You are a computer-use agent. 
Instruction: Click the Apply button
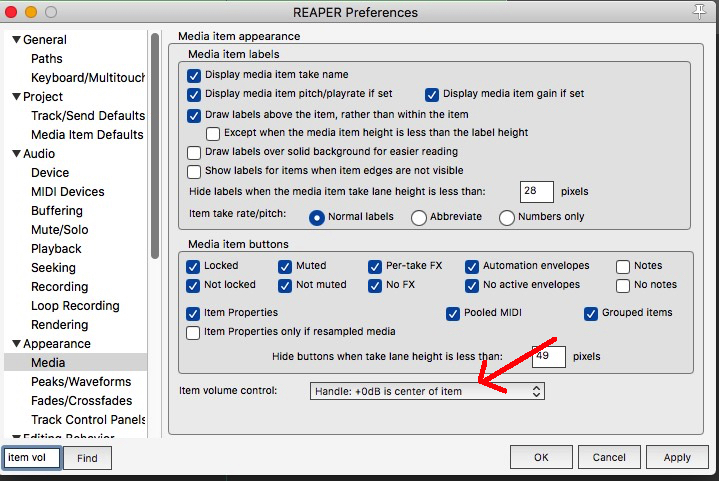[x=677, y=457]
